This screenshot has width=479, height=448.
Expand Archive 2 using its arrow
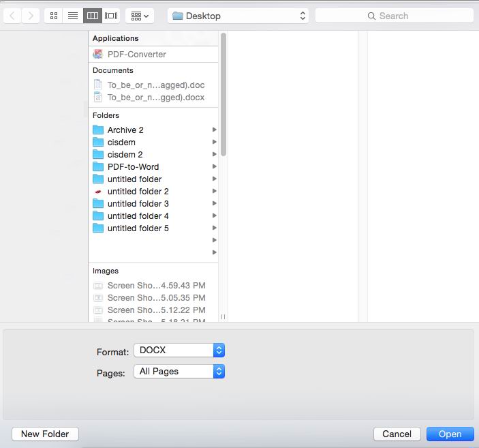click(215, 130)
